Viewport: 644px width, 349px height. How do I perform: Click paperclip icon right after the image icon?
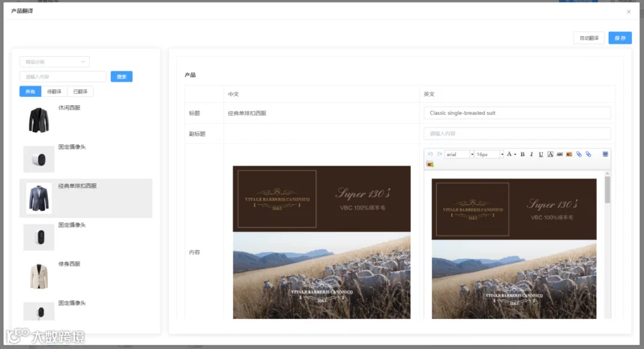click(579, 154)
